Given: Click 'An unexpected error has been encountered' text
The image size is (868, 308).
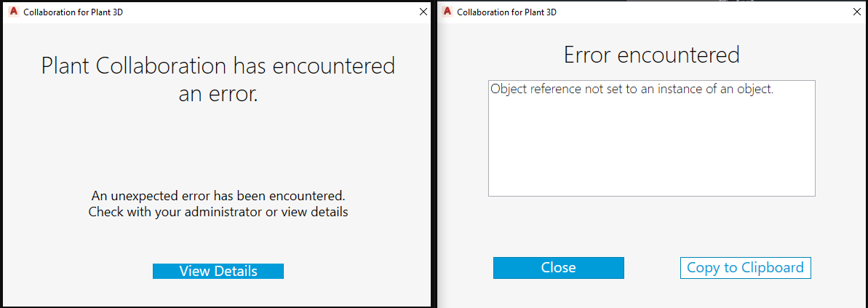Looking at the screenshot, I should pyautogui.click(x=218, y=196).
